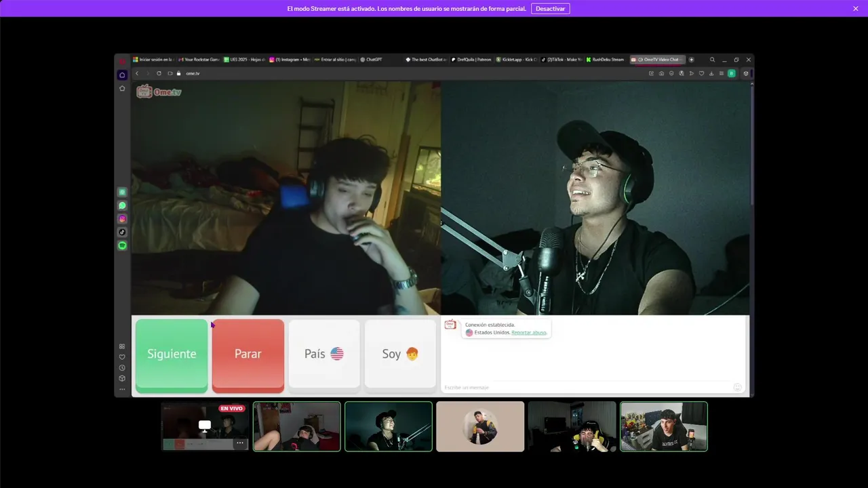Open sidebar workspaces grid icon
Screen dimensions: 868x488
click(x=122, y=346)
